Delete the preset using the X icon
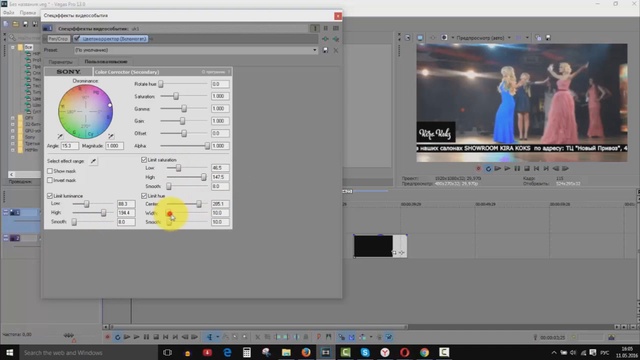The height and width of the screenshot is (360, 640). point(336,50)
